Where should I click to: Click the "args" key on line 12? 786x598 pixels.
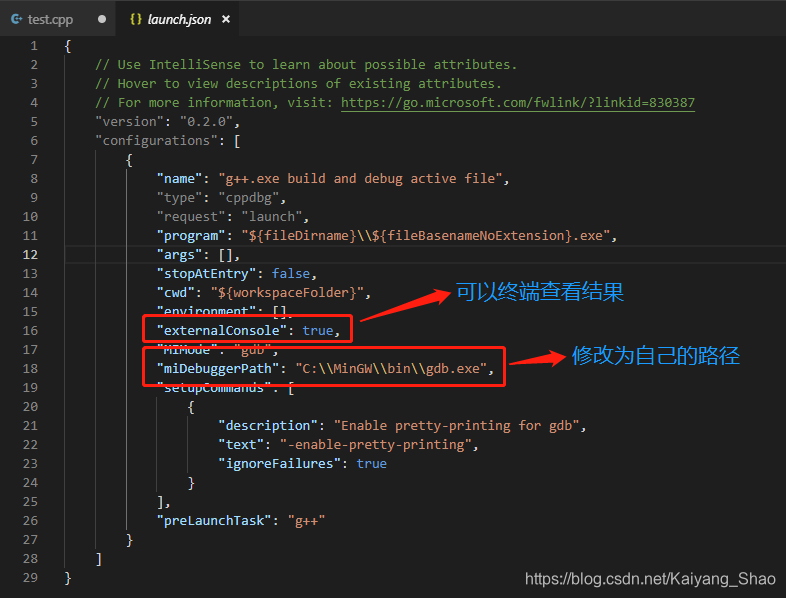pyautogui.click(x=179, y=255)
